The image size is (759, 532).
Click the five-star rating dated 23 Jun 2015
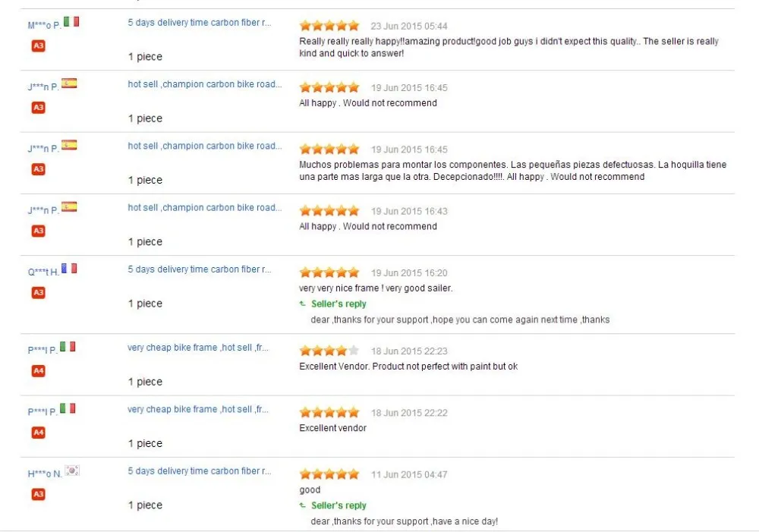[x=329, y=26]
